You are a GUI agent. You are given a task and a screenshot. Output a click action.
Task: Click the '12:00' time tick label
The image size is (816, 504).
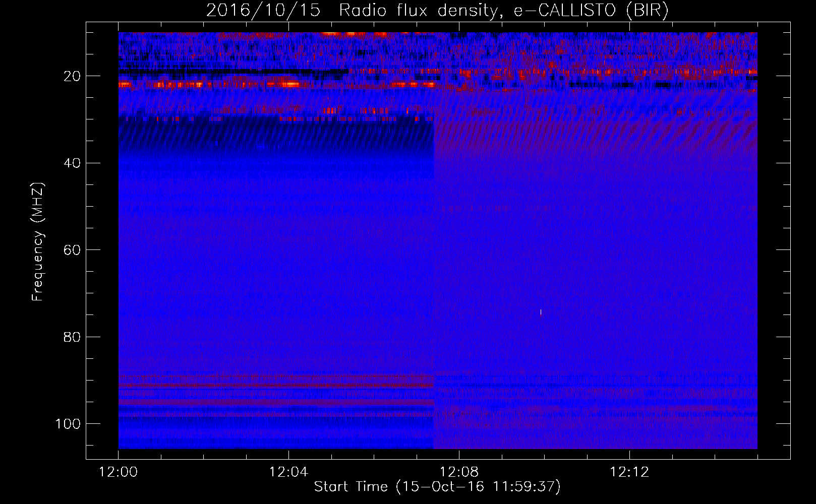pyautogui.click(x=119, y=472)
